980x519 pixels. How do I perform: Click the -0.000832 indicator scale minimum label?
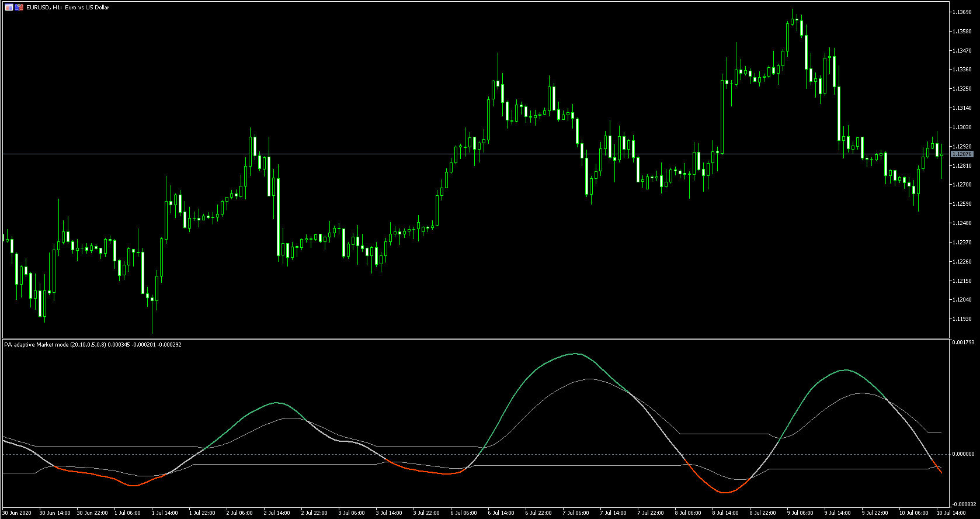click(x=964, y=504)
